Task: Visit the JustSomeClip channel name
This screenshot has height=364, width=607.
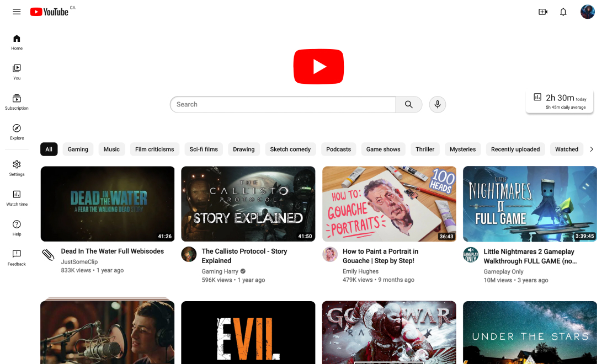Action: click(x=79, y=262)
